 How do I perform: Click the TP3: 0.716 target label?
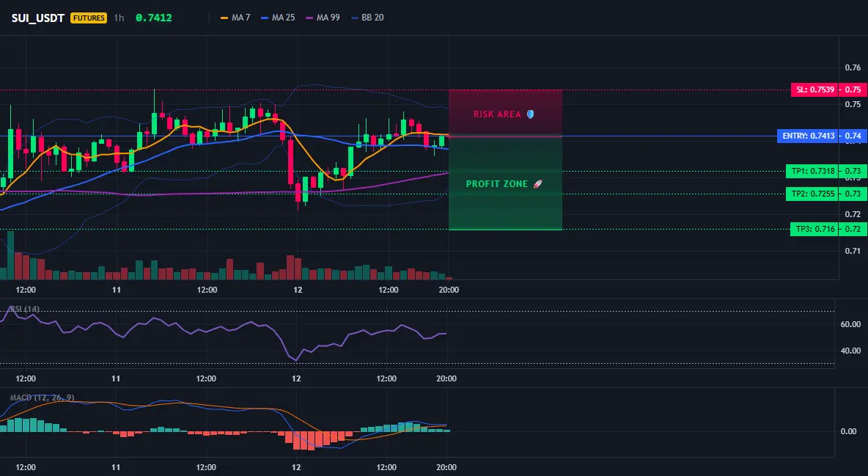pyautogui.click(x=814, y=229)
